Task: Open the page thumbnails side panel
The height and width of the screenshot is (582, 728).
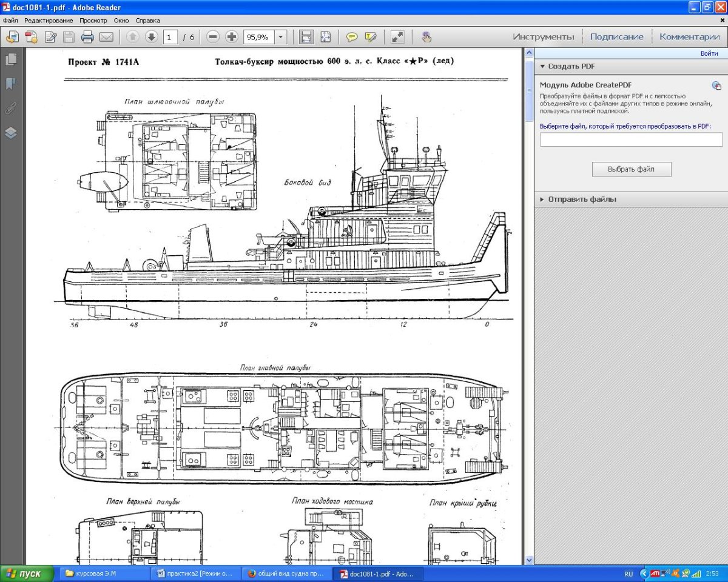Action: pyautogui.click(x=11, y=59)
